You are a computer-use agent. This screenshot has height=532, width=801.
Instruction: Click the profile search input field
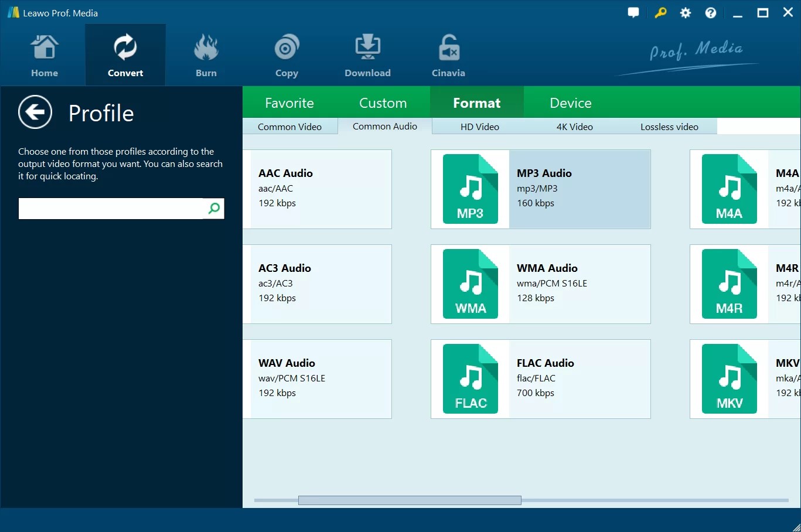111,209
